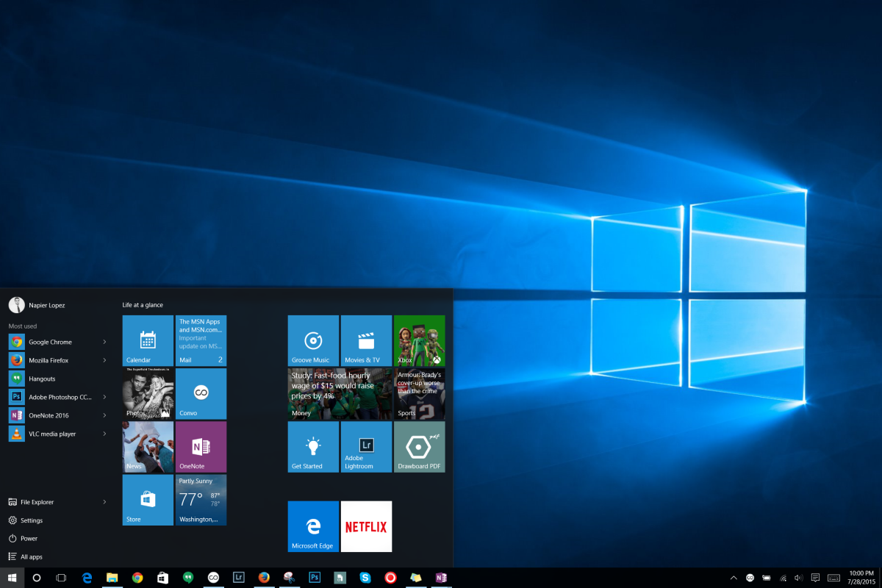Screen dimensions: 882x588
Task: Open the Microsoft Edge tile
Action: (313, 526)
